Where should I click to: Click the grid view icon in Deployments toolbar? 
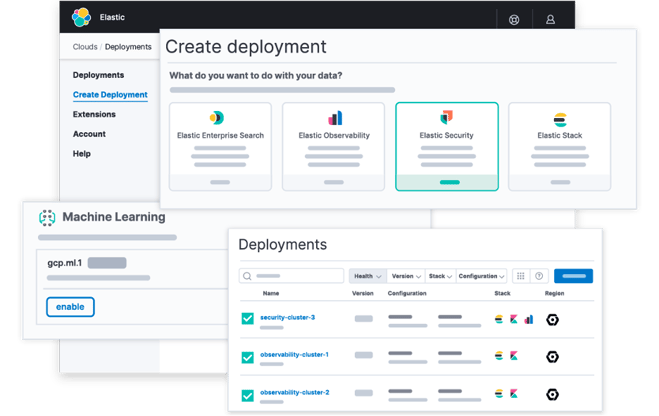(x=520, y=276)
